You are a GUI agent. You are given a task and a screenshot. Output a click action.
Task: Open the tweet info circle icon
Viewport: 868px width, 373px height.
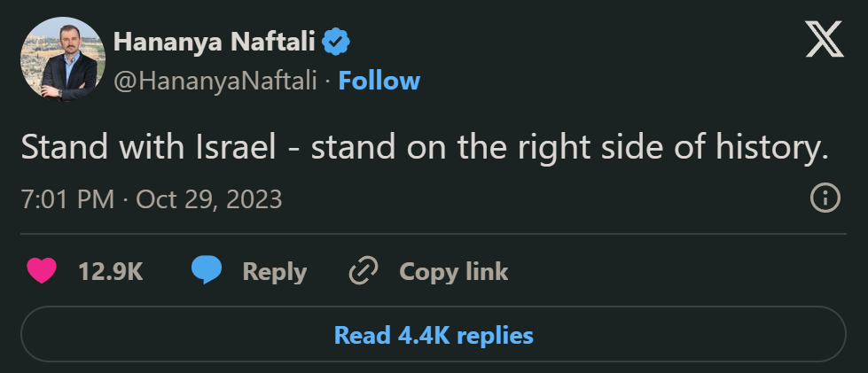click(825, 198)
